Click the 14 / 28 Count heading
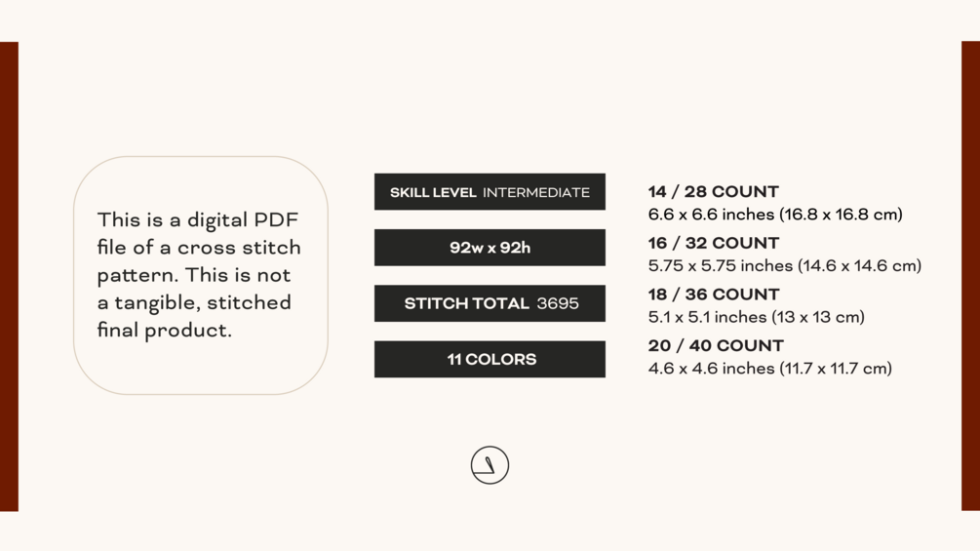The image size is (980, 551). (713, 192)
